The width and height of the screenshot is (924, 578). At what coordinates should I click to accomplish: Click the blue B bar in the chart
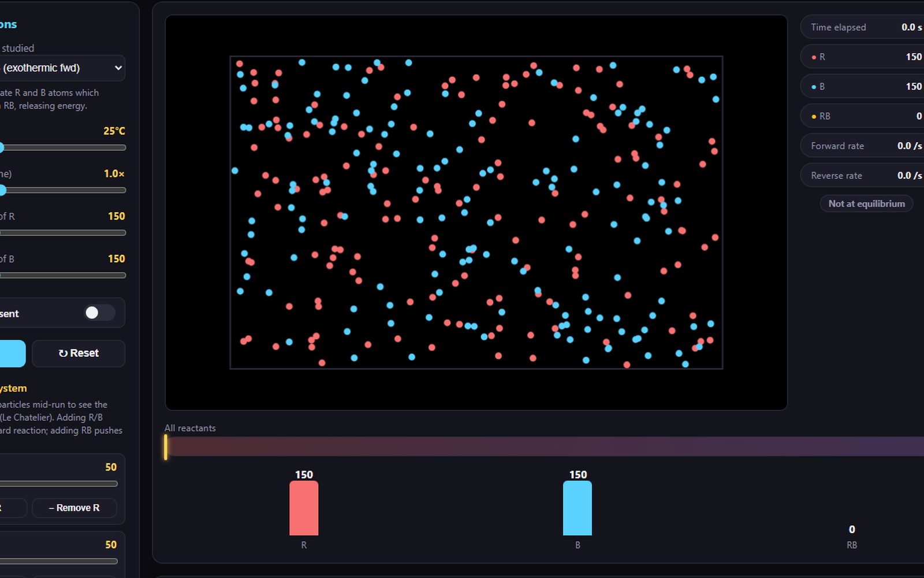point(577,508)
